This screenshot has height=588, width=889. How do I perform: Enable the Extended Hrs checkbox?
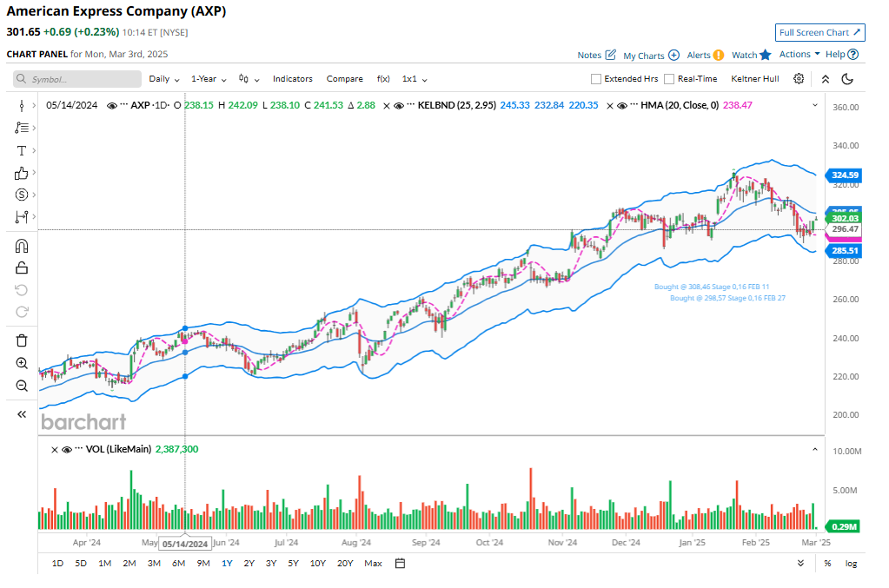[596, 79]
